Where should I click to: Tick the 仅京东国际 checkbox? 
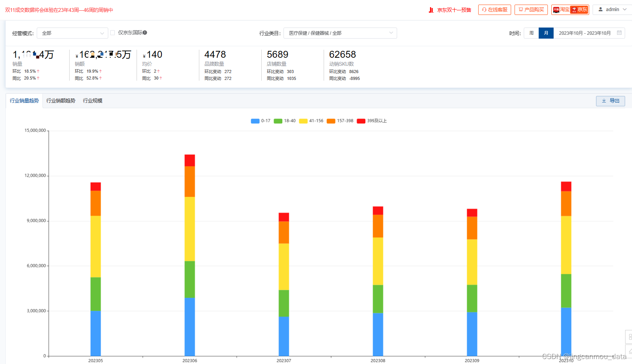[112, 32]
